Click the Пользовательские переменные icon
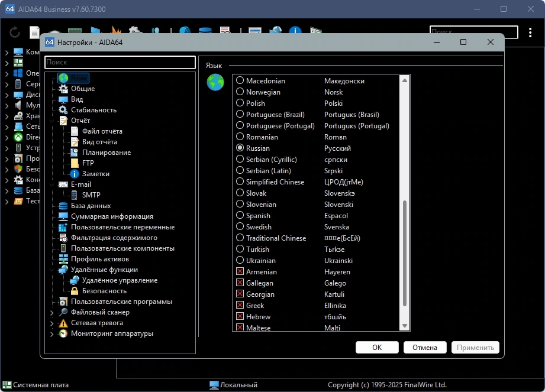 pyautogui.click(x=63, y=227)
